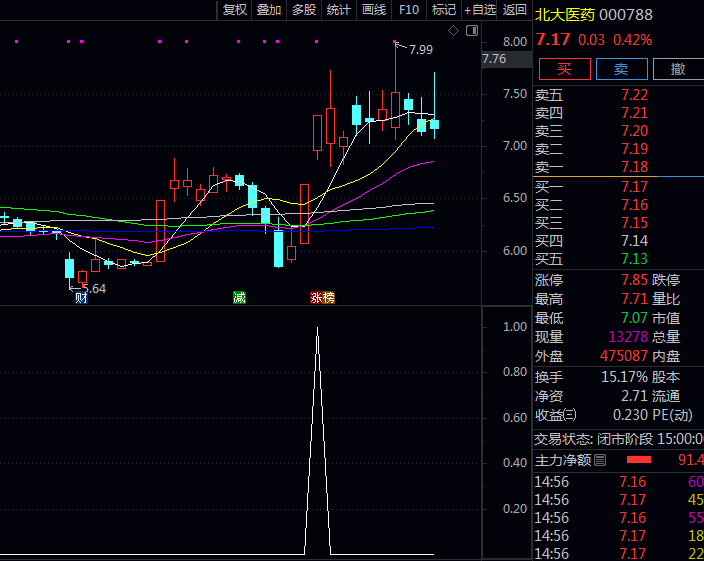The height and width of the screenshot is (561, 704).
Task: Open the 主力净额 detail list icon
Action: click(600, 460)
